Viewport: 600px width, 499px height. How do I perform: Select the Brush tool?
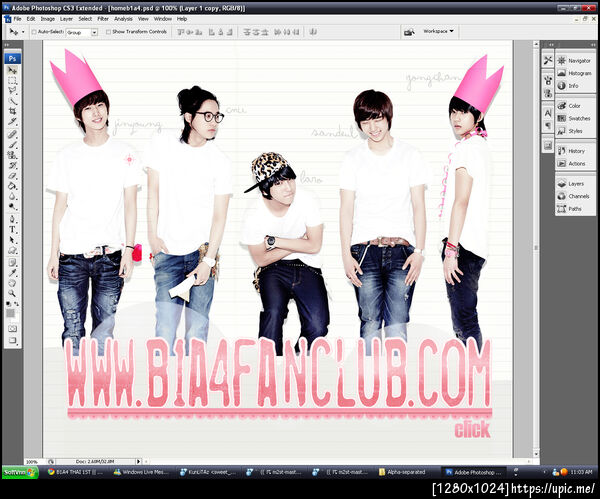(13, 145)
